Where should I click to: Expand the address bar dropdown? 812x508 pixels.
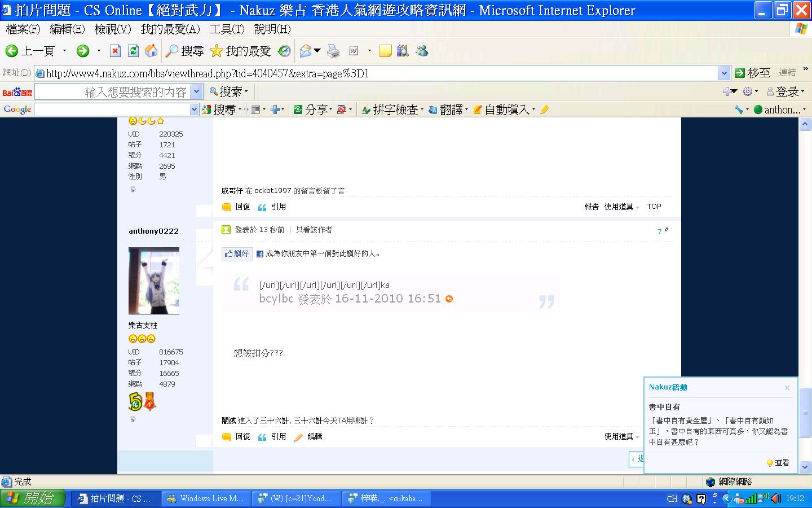724,73
